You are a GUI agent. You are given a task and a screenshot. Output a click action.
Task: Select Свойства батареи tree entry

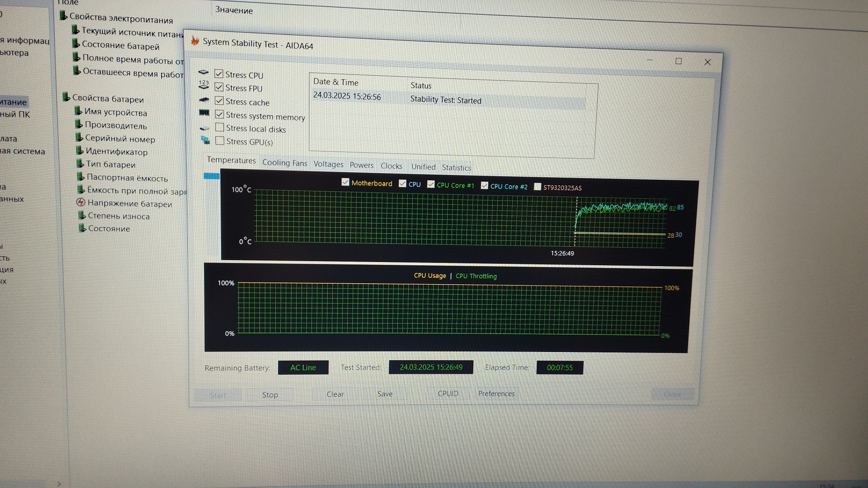[x=108, y=99]
